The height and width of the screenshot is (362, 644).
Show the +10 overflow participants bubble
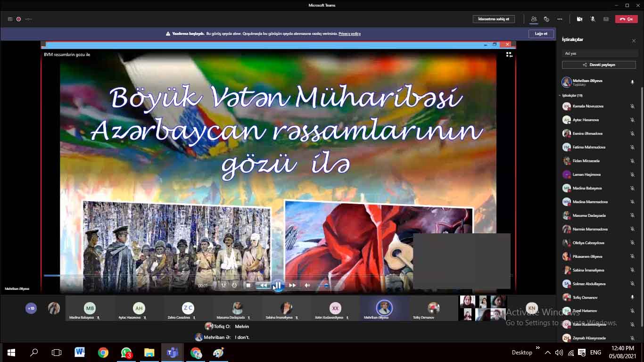coord(31,308)
